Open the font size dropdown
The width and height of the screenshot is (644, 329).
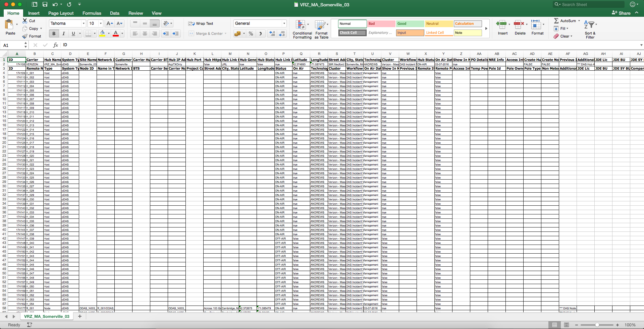(x=101, y=23)
